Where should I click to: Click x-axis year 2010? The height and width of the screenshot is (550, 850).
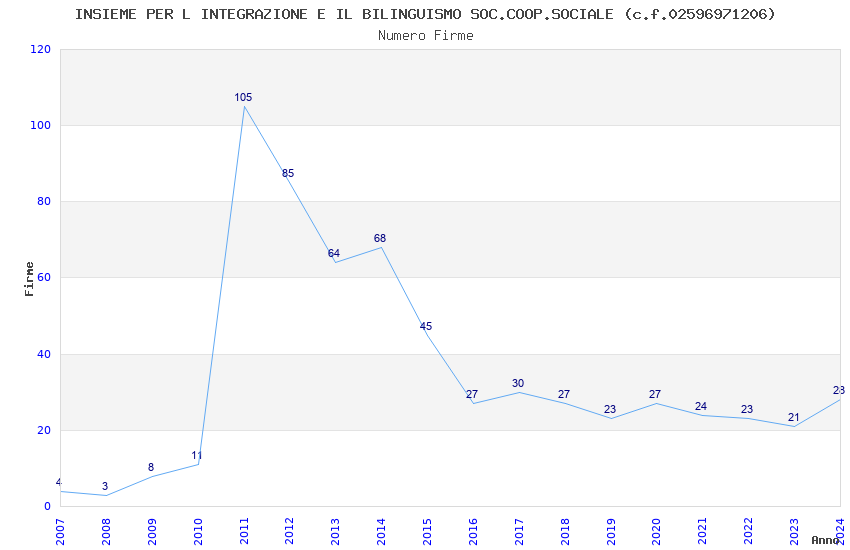click(x=198, y=532)
